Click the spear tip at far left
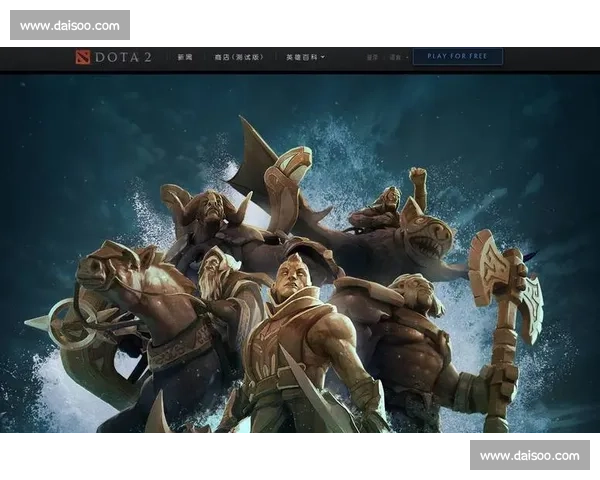600x480 pixels. pyautogui.click(x=36, y=323)
